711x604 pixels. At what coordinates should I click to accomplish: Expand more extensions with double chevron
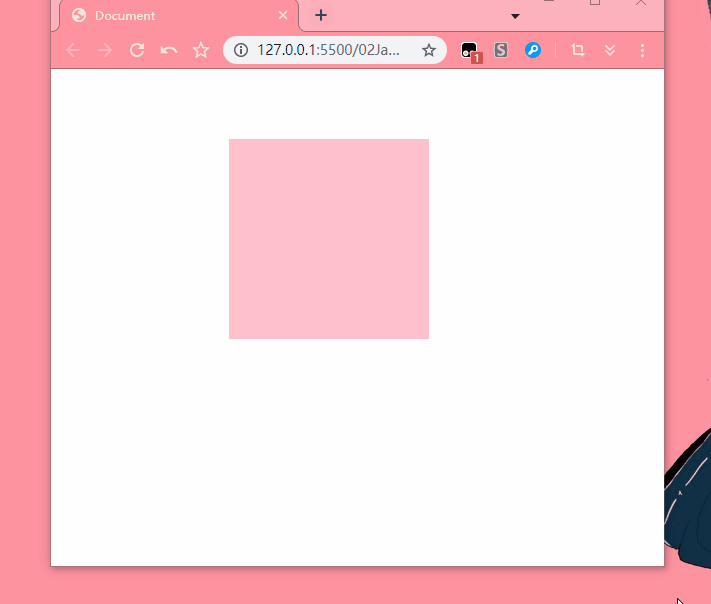click(x=610, y=50)
